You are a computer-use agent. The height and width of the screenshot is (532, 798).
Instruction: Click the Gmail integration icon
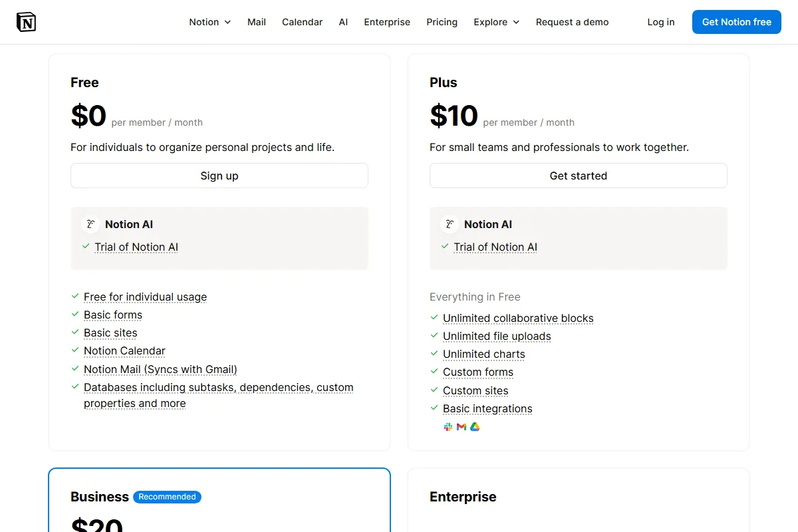pyautogui.click(x=461, y=426)
